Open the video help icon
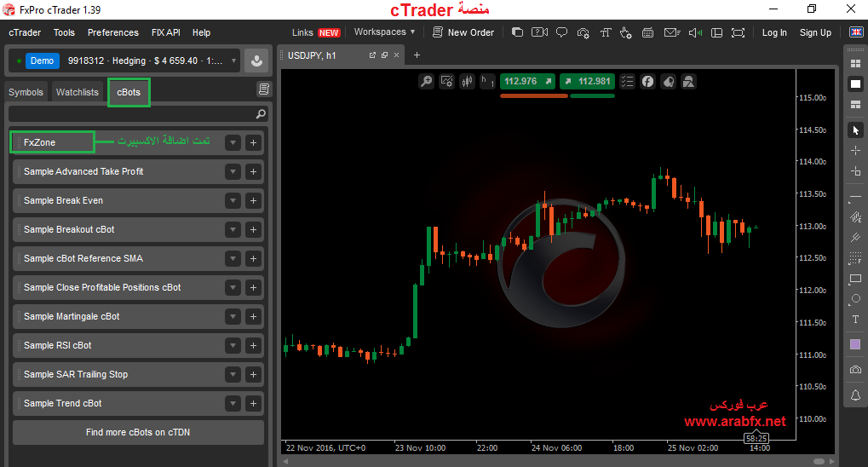Image resolution: width=868 pixels, height=467 pixels. [539, 32]
